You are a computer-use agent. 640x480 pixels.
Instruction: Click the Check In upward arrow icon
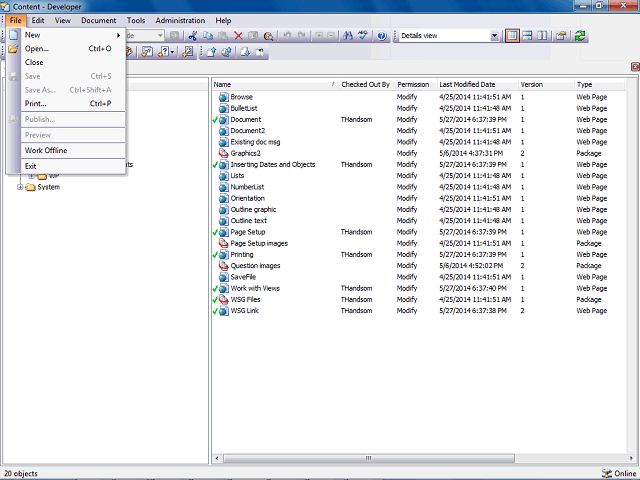[211, 52]
